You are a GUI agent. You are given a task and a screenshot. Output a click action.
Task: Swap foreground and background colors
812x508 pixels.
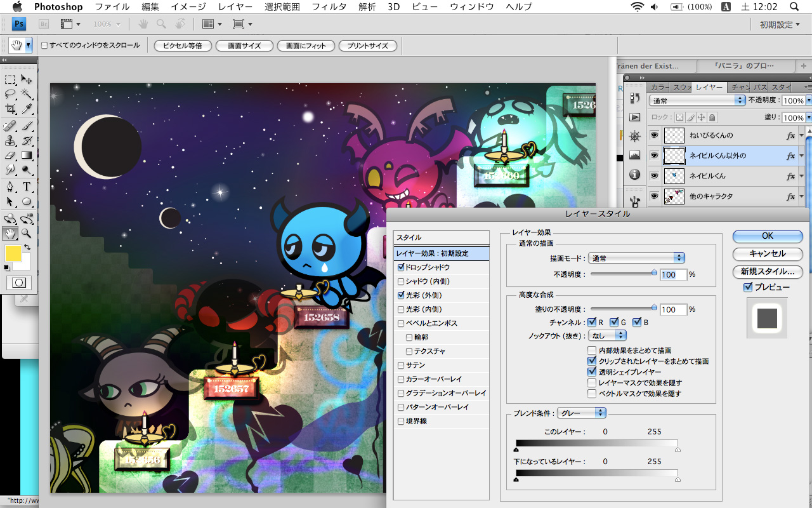coord(27,247)
